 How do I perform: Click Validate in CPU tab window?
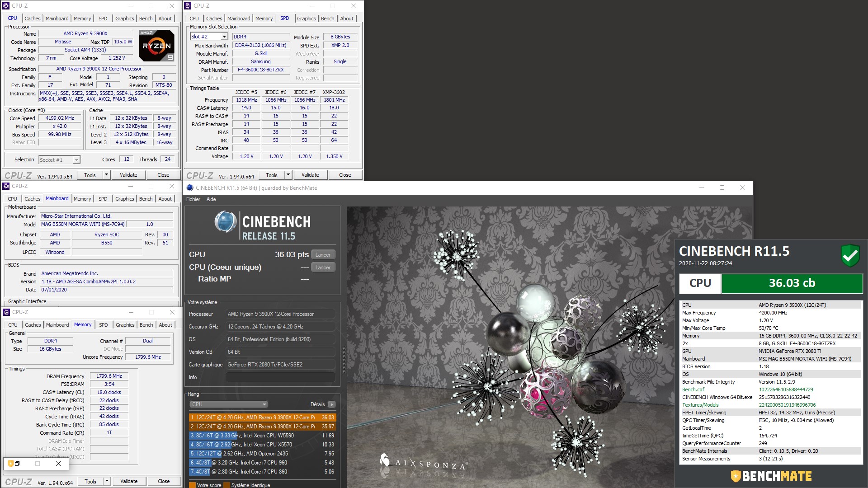128,175
